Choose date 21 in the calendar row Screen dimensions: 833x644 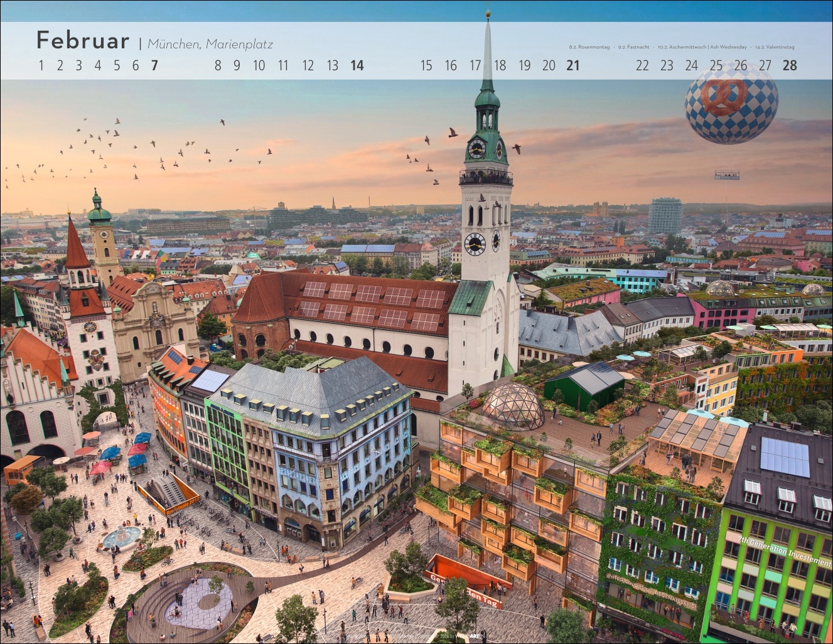click(x=572, y=65)
